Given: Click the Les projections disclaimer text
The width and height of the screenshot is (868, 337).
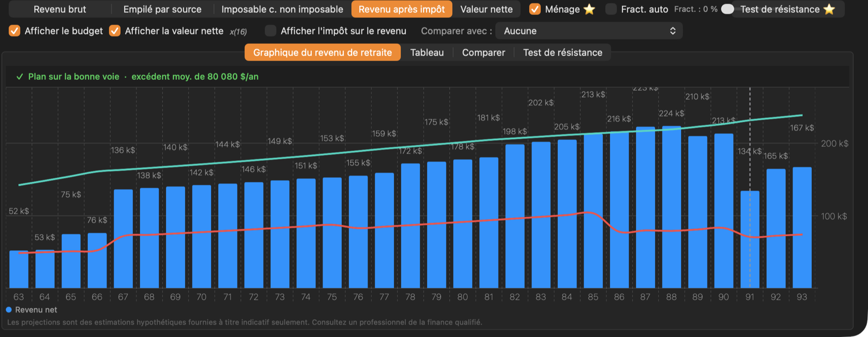Looking at the screenshot, I should tap(245, 322).
